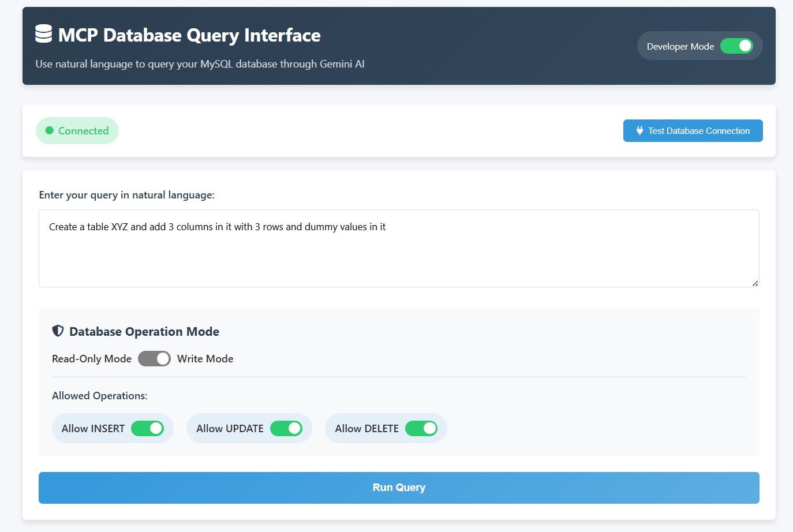The width and height of the screenshot is (793, 532).
Task: Click the Write Mode label
Action: tap(205, 358)
